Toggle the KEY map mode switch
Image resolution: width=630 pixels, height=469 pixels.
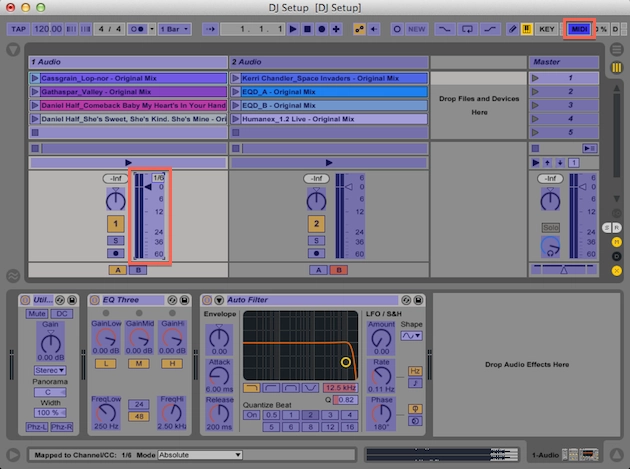[547, 30]
